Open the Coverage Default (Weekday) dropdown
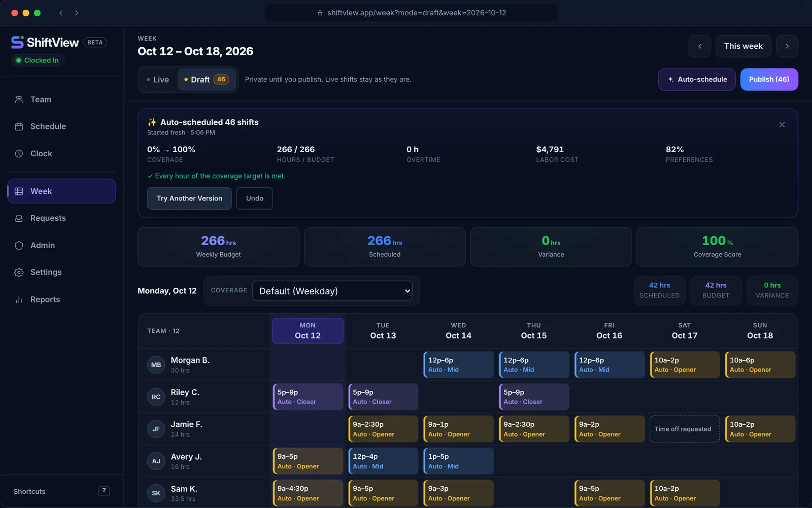This screenshot has width=812, height=508. [x=332, y=291]
